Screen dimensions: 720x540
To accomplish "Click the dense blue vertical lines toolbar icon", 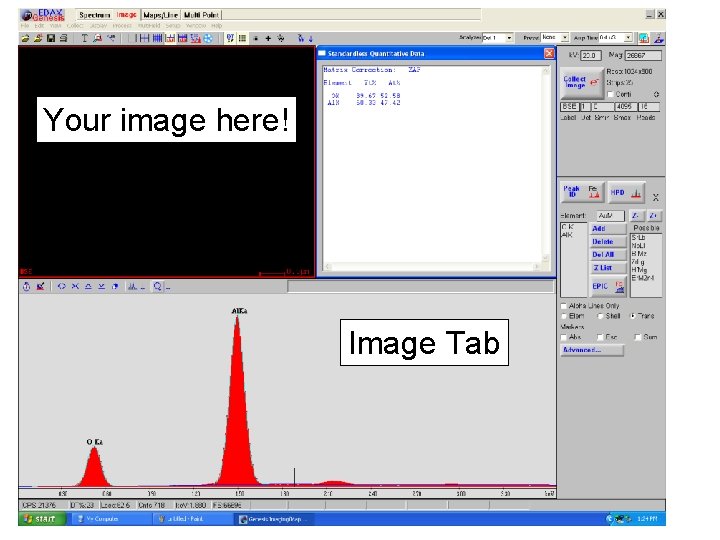I will coord(157,39).
